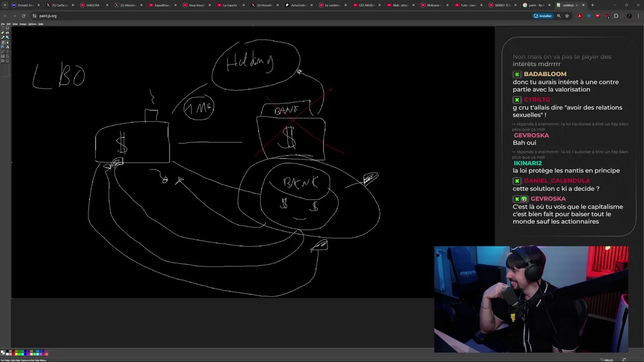
Task: Click the webcam overlay of the streamer
Action: [x=531, y=299]
